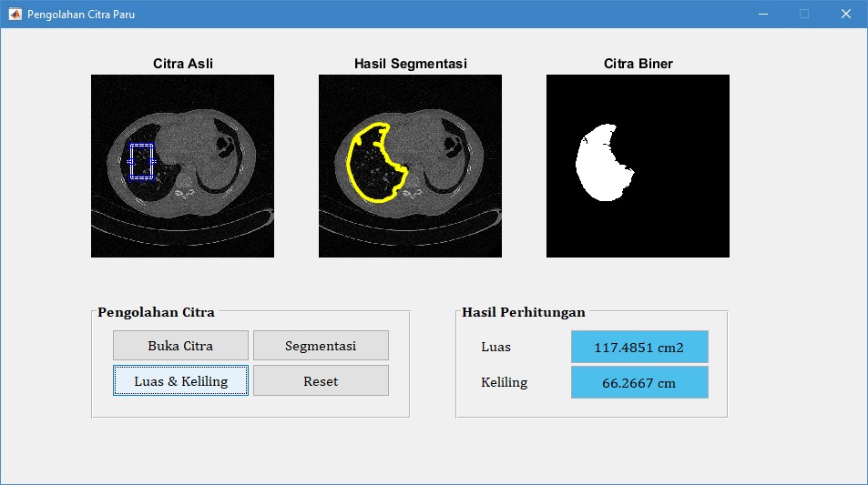Click the "Keliling" text label
The image size is (868, 485).
504,382
